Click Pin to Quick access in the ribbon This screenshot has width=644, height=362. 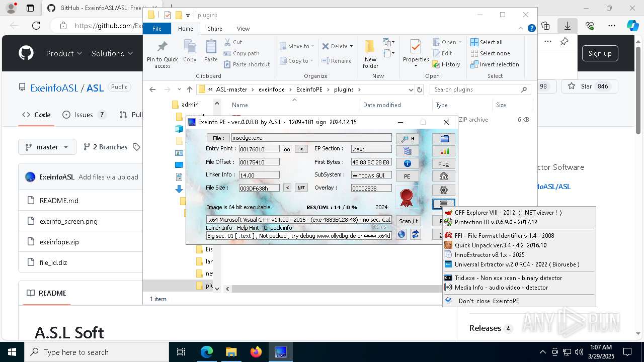click(x=162, y=54)
